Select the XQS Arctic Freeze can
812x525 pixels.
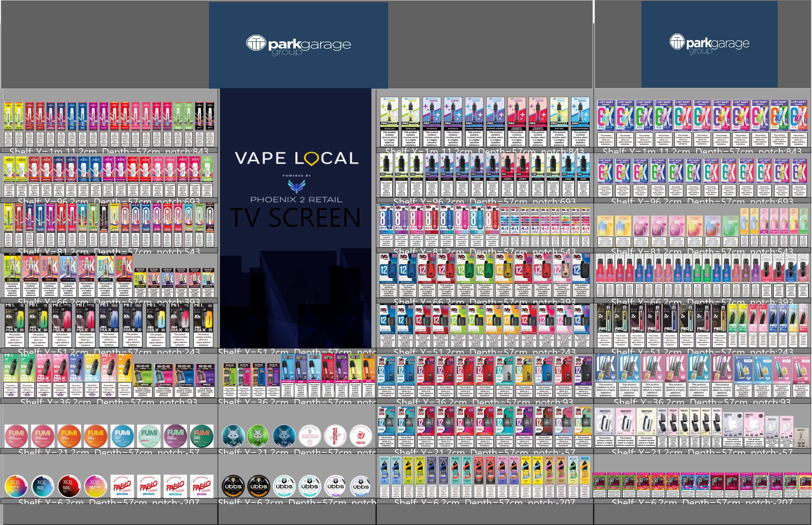point(43,486)
